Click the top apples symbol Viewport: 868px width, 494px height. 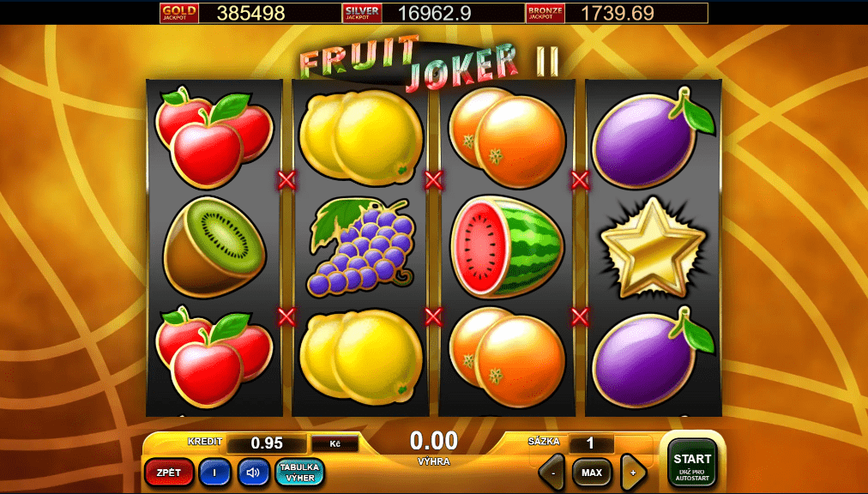(x=214, y=136)
